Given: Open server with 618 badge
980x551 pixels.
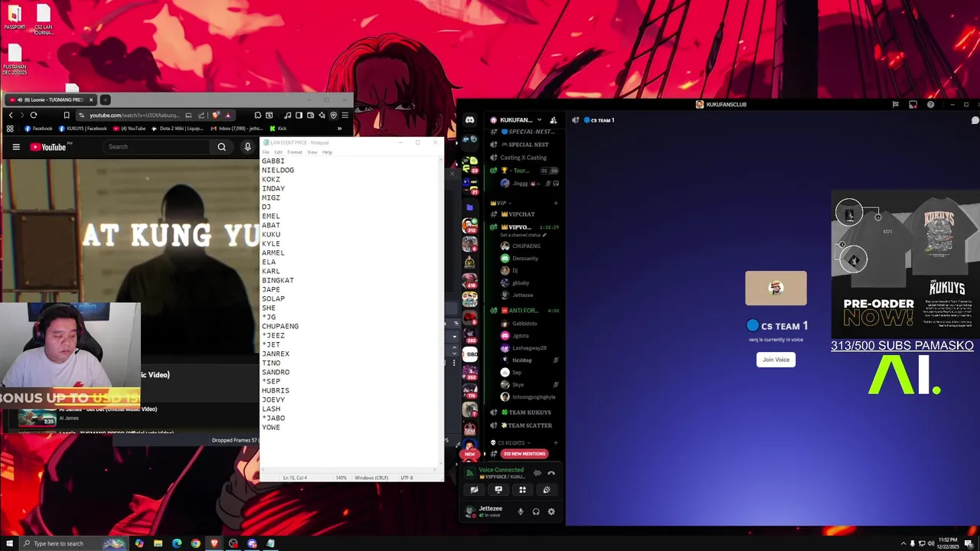Looking at the screenshot, I should coord(469,281).
